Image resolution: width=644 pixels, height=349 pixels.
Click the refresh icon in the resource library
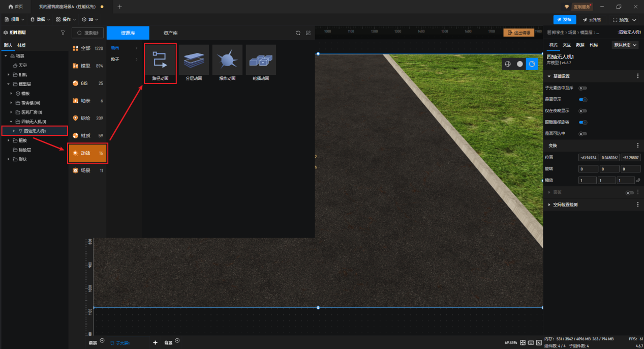coord(298,33)
